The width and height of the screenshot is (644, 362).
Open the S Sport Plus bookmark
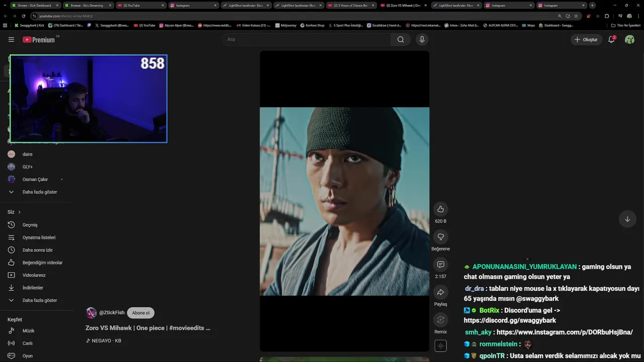click(x=346, y=25)
